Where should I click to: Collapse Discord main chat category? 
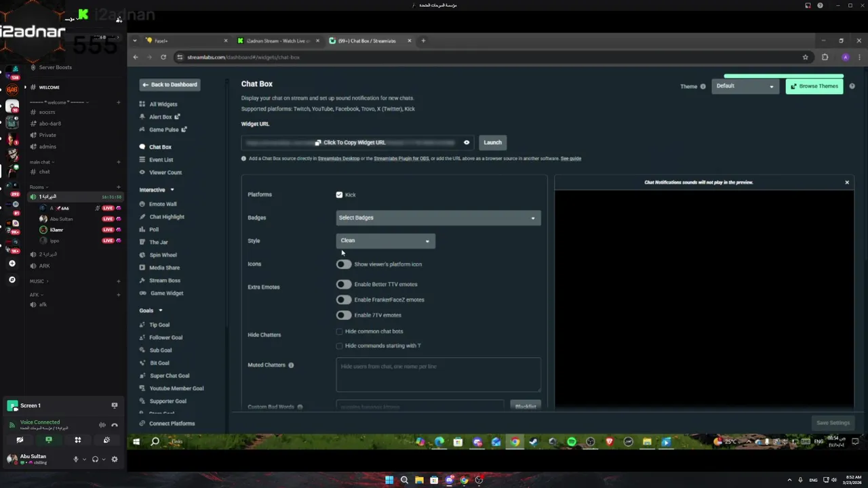click(42, 162)
